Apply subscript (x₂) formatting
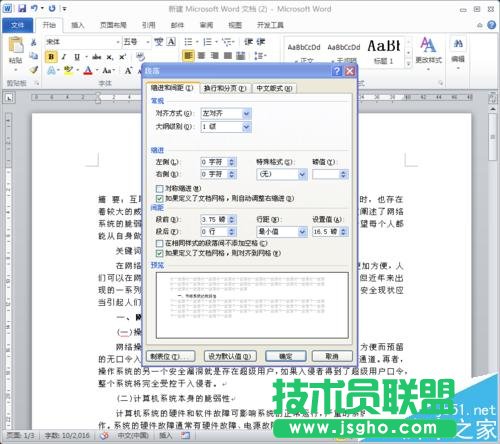The height and width of the screenshot is (444, 500). point(110,57)
